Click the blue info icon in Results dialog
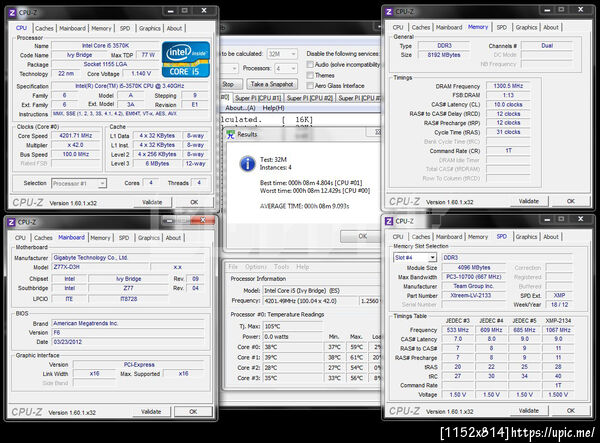Viewport: 600px width, 443px height. click(247, 163)
